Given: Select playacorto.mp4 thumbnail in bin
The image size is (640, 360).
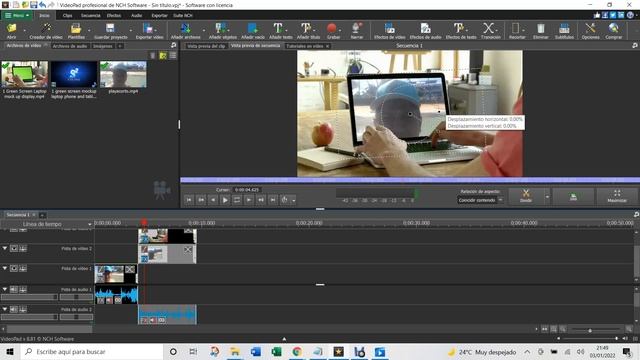Looking at the screenshot, I should [x=123, y=74].
